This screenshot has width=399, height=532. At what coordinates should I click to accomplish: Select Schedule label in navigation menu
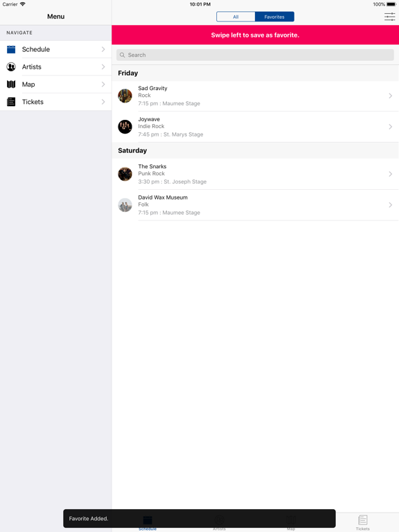pyautogui.click(x=36, y=49)
